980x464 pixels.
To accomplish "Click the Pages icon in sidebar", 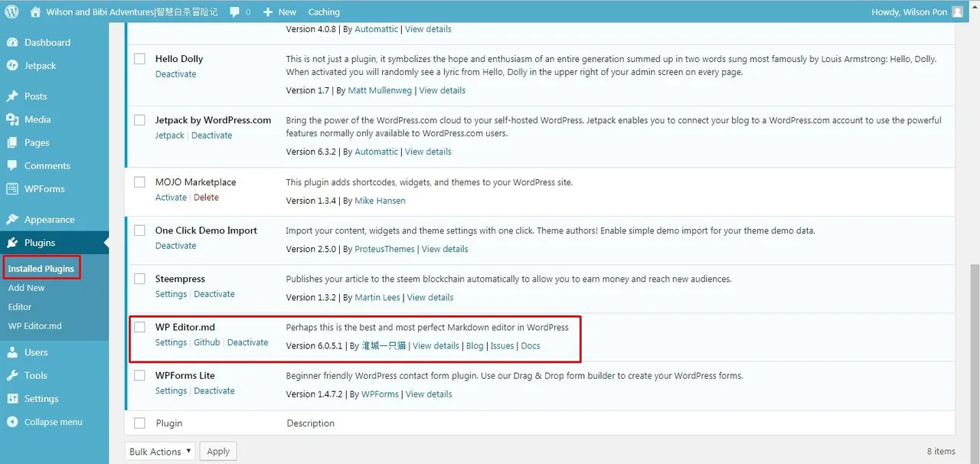I will [12, 142].
